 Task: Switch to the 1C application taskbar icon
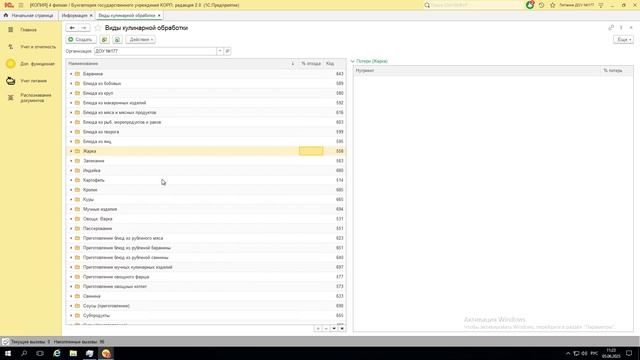point(106,353)
